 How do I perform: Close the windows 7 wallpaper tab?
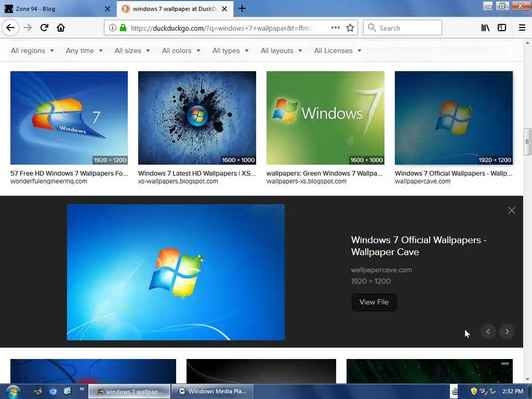[224, 9]
